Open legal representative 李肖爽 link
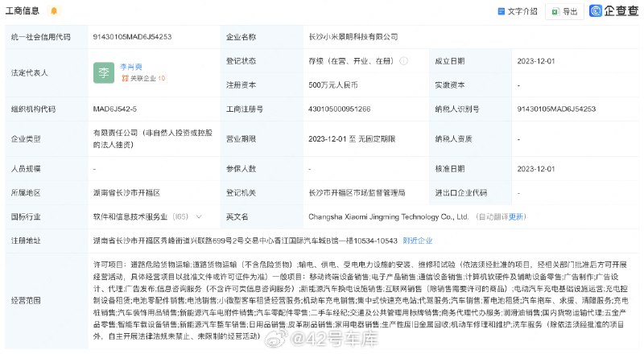Viewport: 644px width, 354px height. pyautogui.click(x=131, y=67)
